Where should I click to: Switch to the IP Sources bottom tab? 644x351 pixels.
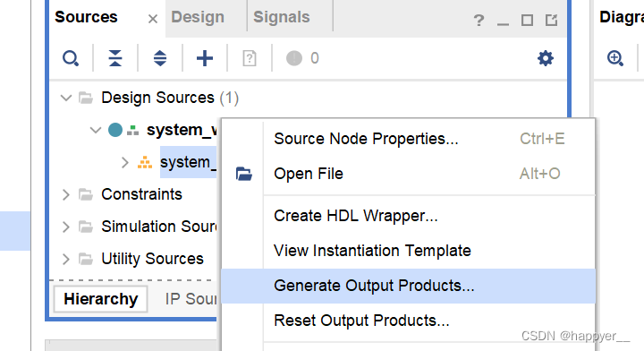pyautogui.click(x=191, y=299)
